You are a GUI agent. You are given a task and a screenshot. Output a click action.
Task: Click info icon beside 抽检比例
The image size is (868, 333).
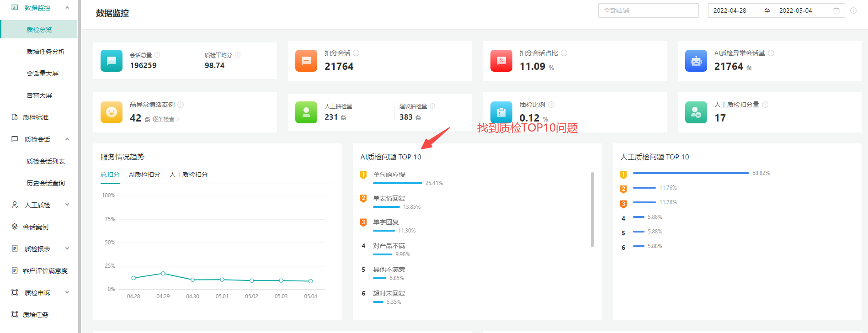point(551,105)
